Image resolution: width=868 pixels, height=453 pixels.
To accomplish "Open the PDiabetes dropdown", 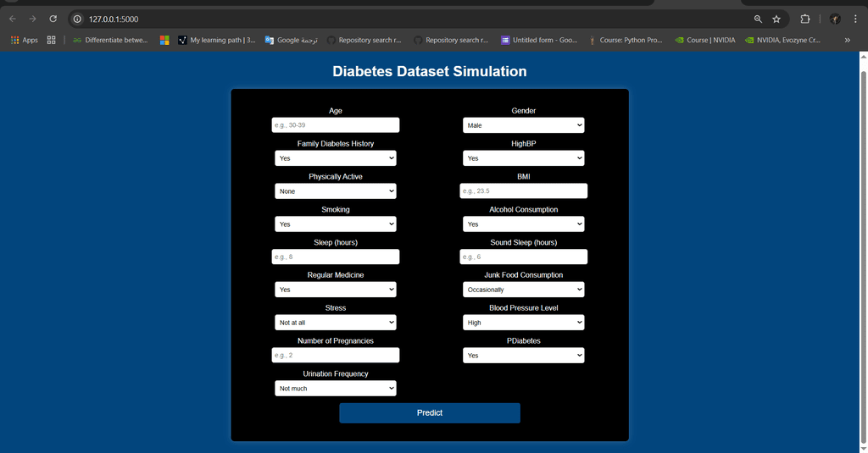I will [524, 355].
